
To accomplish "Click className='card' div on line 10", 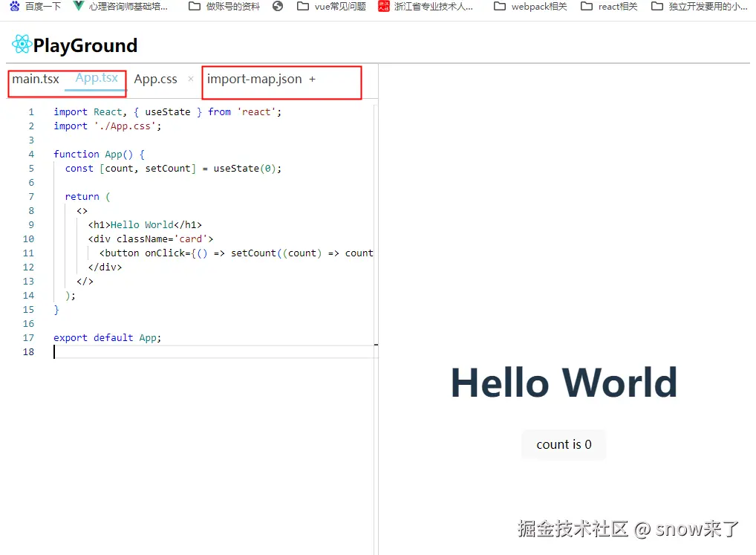I will [x=151, y=239].
